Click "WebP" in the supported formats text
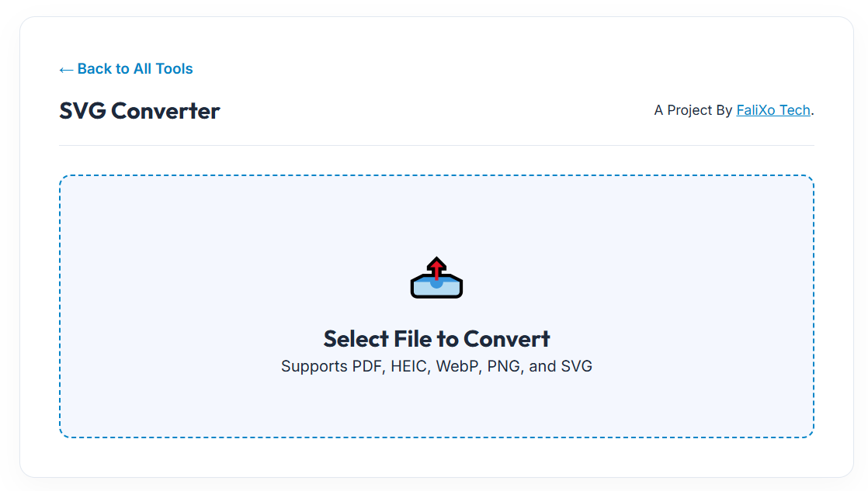Viewport: 868px width, 491px height. [457, 366]
